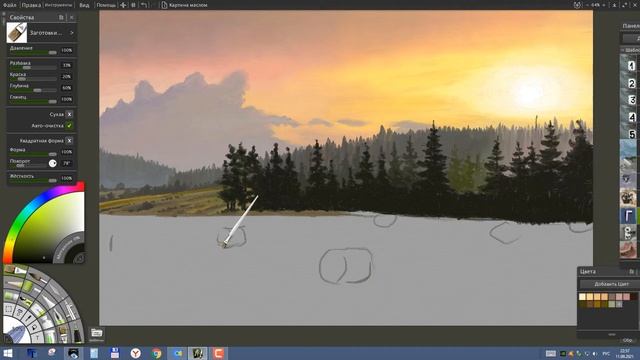640x360 pixels.
Task: Click the Поворот angle value field
Action: [67, 163]
